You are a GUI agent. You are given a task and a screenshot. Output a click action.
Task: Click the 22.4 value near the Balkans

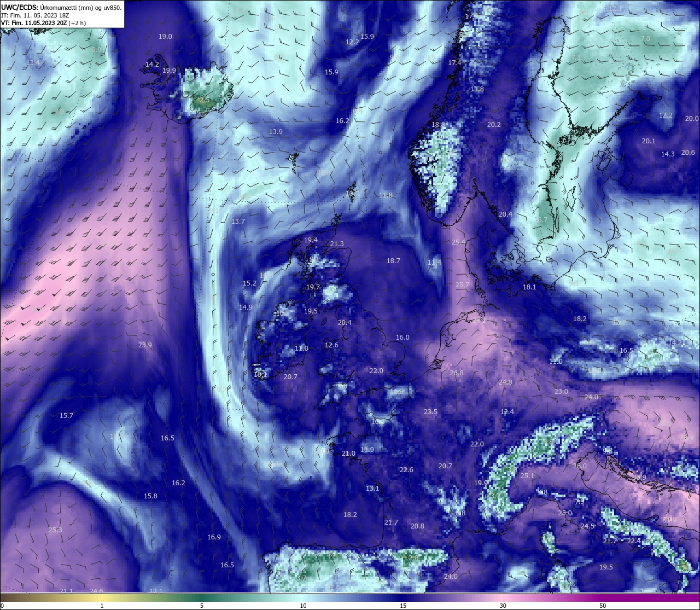coord(634,541)
